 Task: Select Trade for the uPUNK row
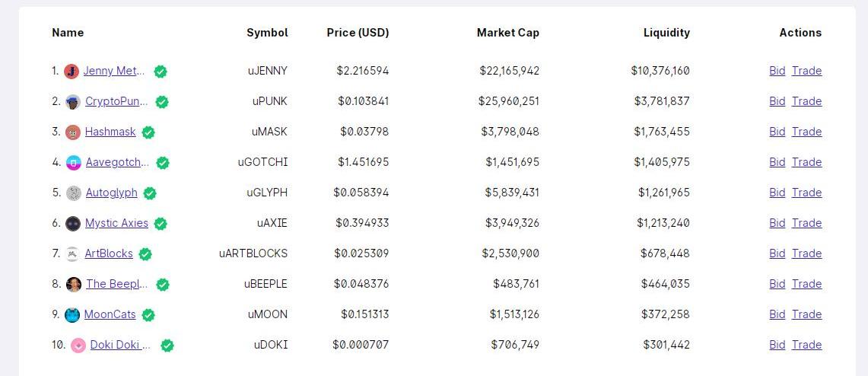(806, 101)
